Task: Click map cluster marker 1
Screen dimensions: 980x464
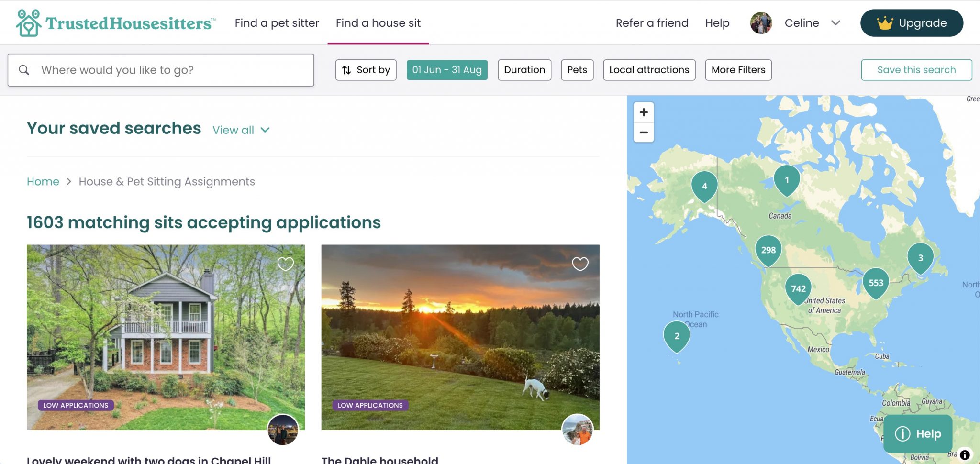Action: (x=787, y=180)
